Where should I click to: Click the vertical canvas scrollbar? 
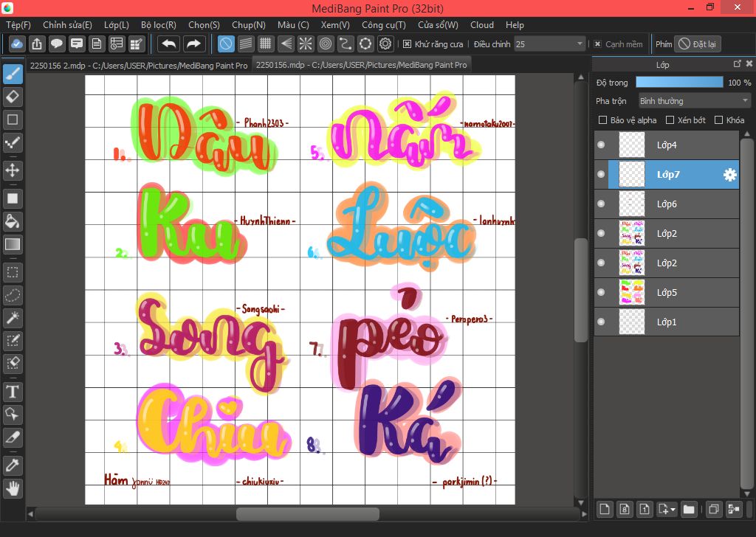tap(581, 290)
